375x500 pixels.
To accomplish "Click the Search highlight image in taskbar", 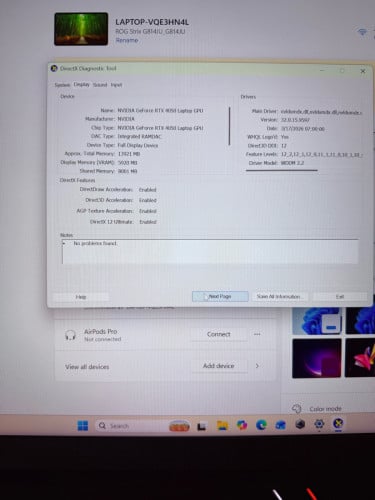I will 179,426.
